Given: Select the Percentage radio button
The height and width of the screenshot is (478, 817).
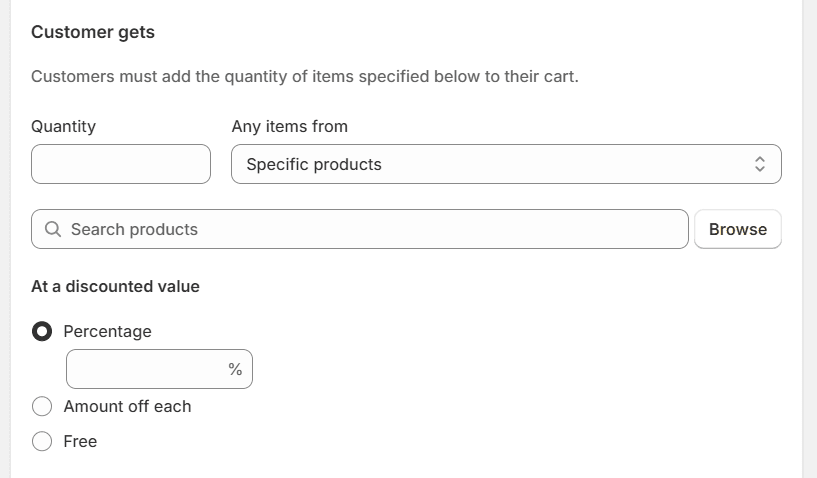Looking at the screenshot, I should tap(42, 331).
